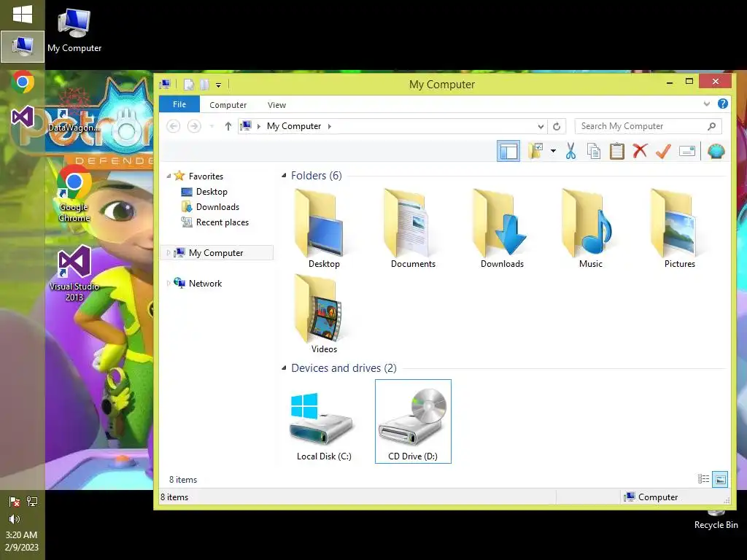The image size is (747, 560).
Task: Click the blue shell icon in toolbar
Action: coord(716,151)
